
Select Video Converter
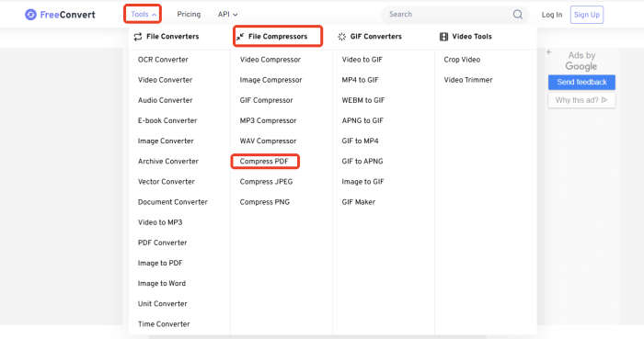click(x=165, y=80)
